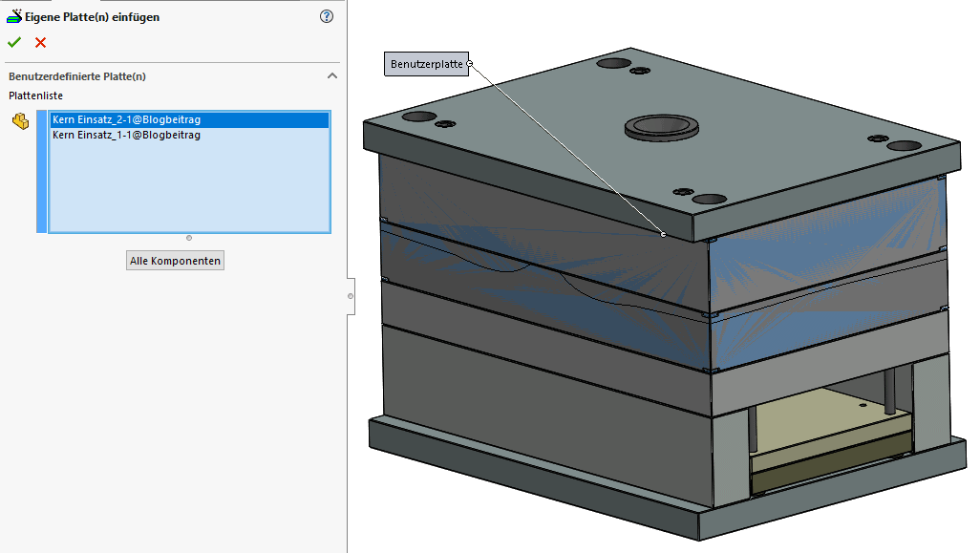Click the Benutzerdefinierte Platte(n) header text

[77, 76]
